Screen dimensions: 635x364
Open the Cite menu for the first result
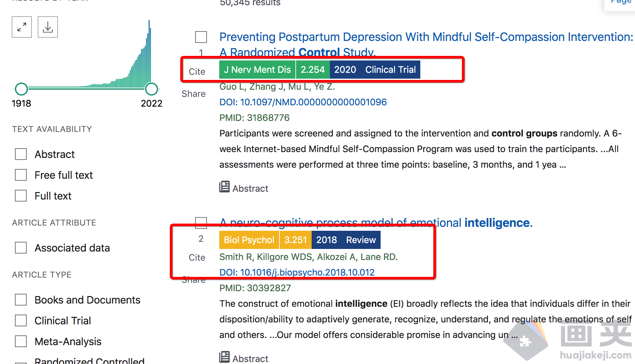point(197,71)
